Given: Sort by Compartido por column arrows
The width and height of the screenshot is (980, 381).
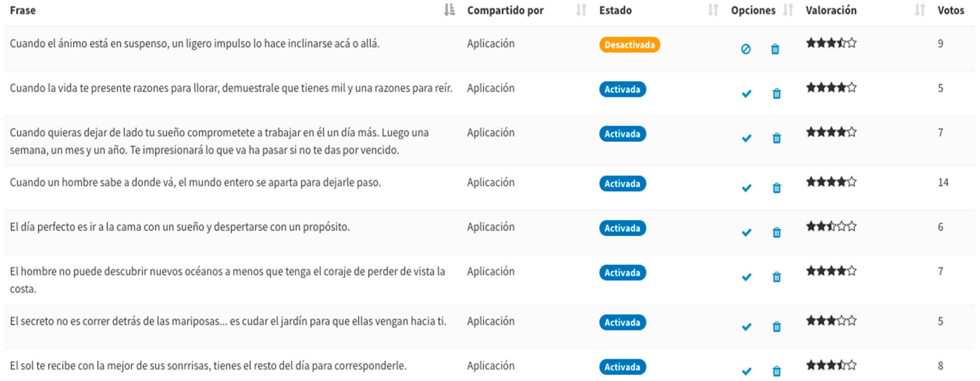Looking at the screenshot, I should (x=581, y=10).
